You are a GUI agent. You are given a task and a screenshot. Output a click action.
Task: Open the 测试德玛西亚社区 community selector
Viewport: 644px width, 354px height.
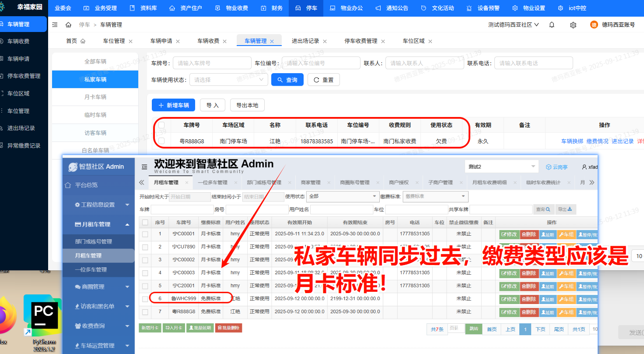pos(513,25)
